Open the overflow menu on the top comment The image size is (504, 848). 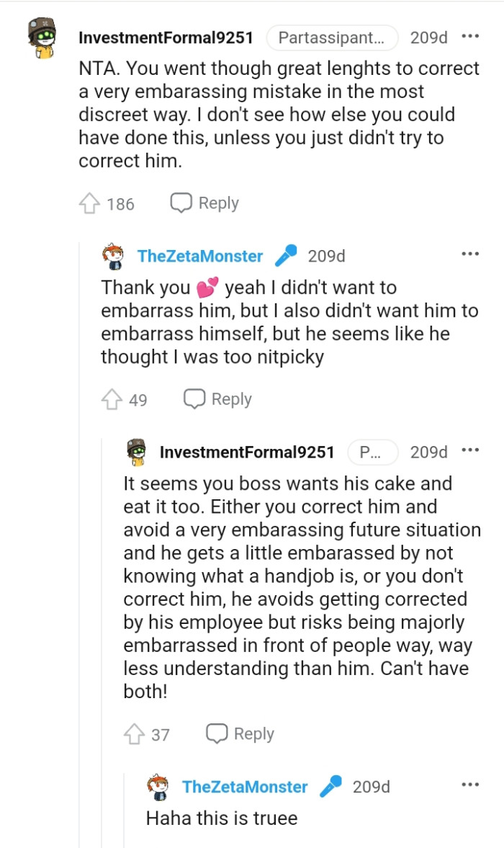(x=471, y=35)
